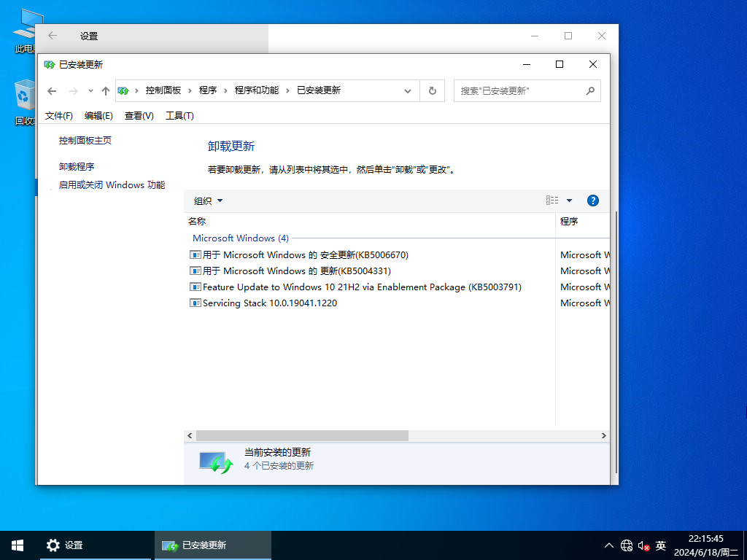747x560 pixels.
Task: Click the muted volume icon in system tray
Action: 643,545
